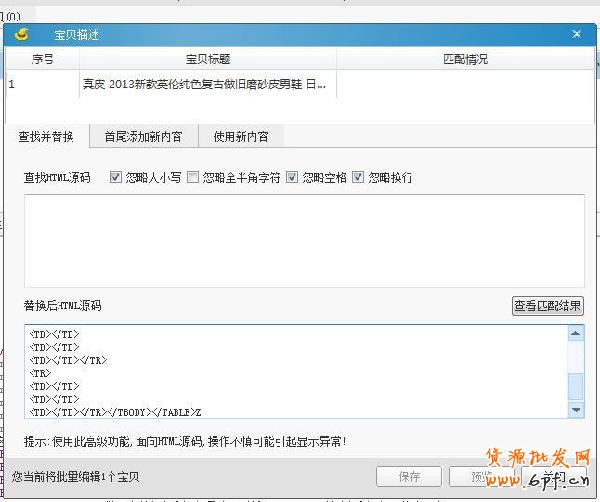Viewport: 600px width, 502px height.
Task: Enable the 忽略全半角字符 checkbox
Action: coord(193,178)
